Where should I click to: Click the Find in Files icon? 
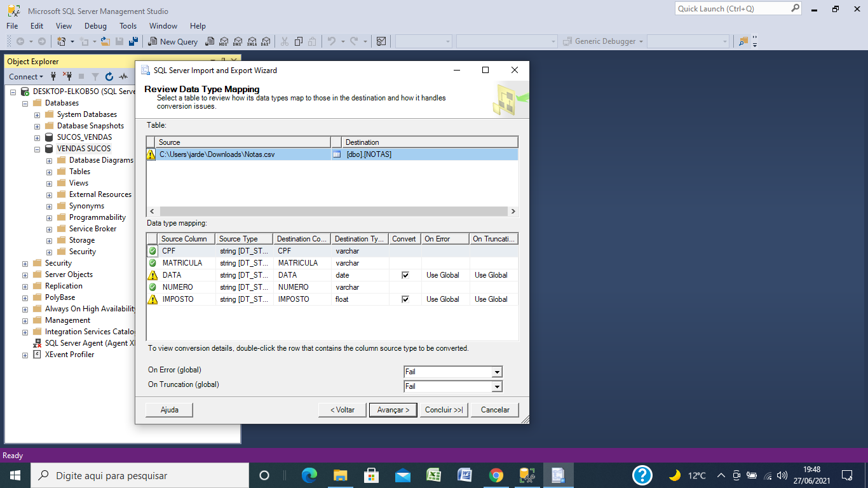click(743, 41)
